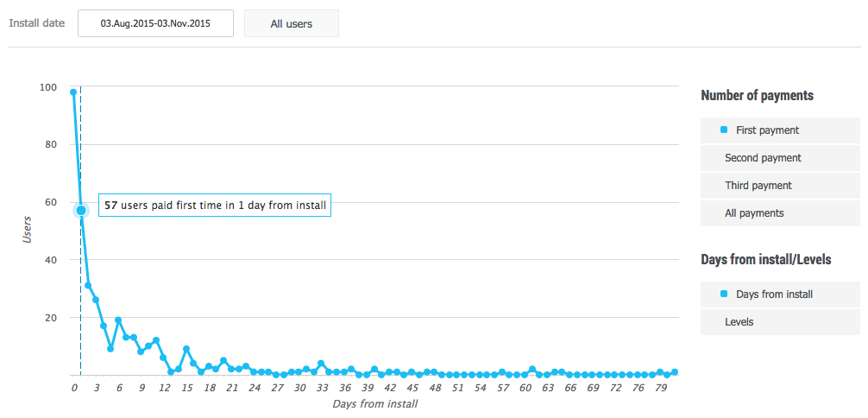Click the 57 users tooltip box
Screen dimensions: 868x418
pyautogui.click(x=215, y=206)
